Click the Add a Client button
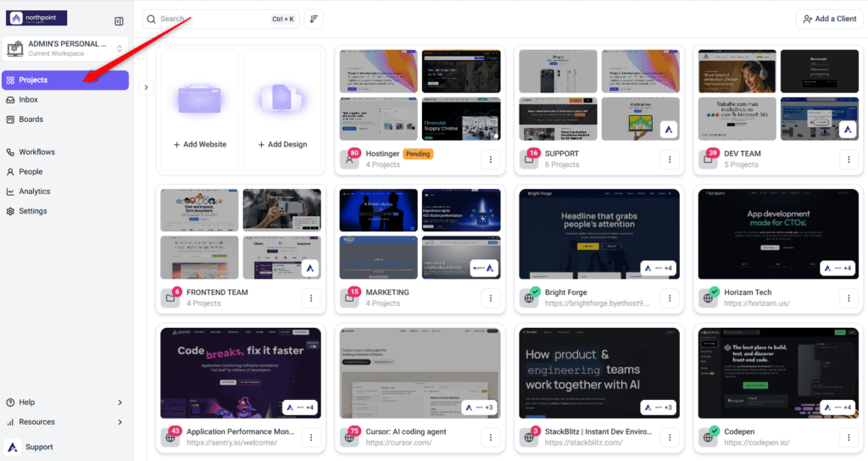Viewport: 868px width, 461px height. (829, 19)
